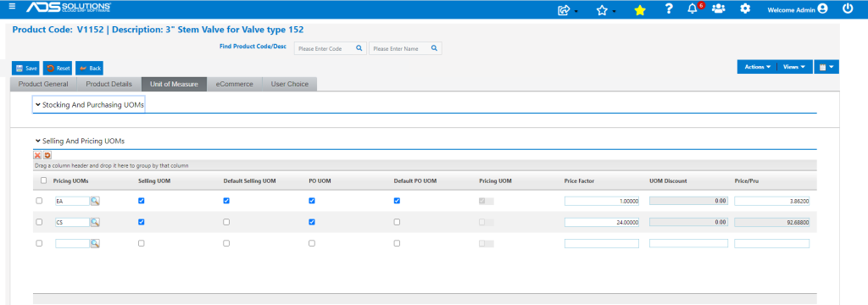Open the calendar/grid dropdown button
The image size is (868, 305).
coord(826,67)
